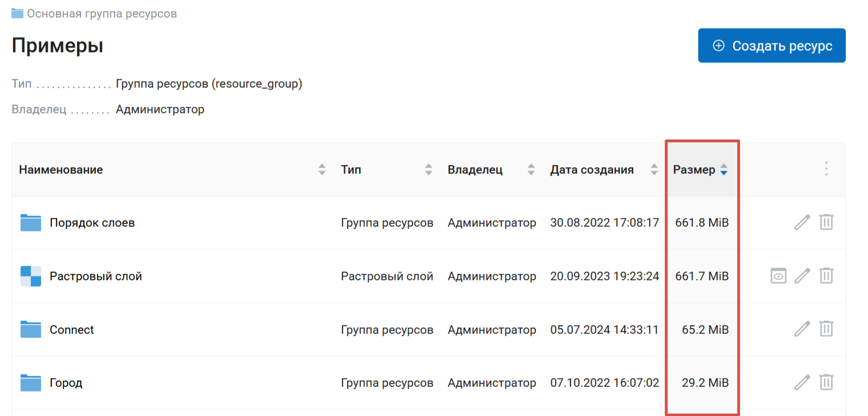The width and height of the screenshot is (868, 416).
Task: Click Тип cell in Город row
Action: pos(387,383)
